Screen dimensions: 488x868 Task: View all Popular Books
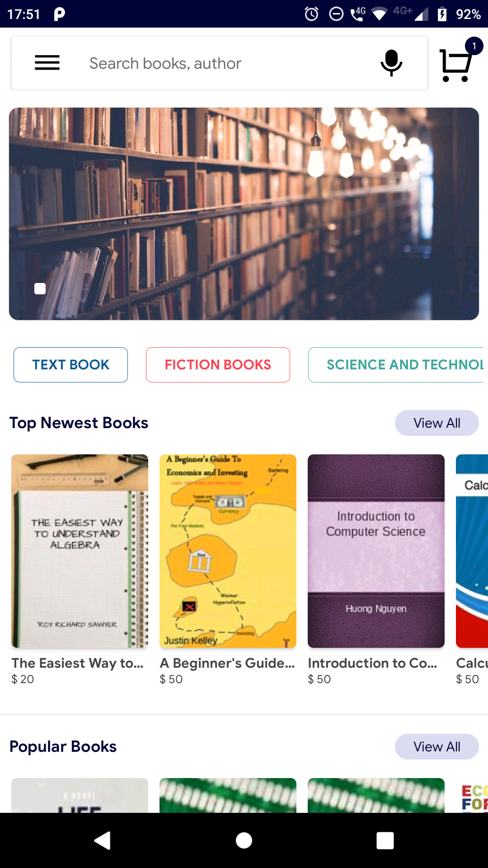point(436,747)
